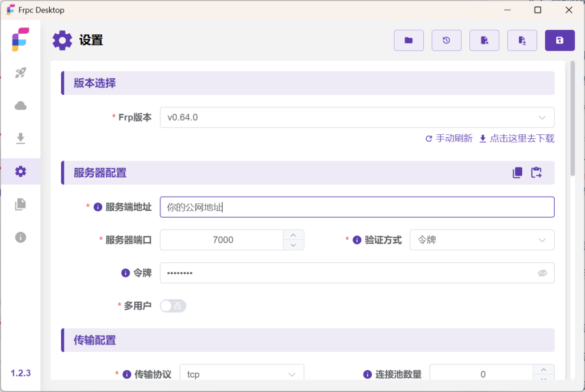
Task: Toggle the 多用户 switch
Action: pyautogui.click(x=173, y=306)
